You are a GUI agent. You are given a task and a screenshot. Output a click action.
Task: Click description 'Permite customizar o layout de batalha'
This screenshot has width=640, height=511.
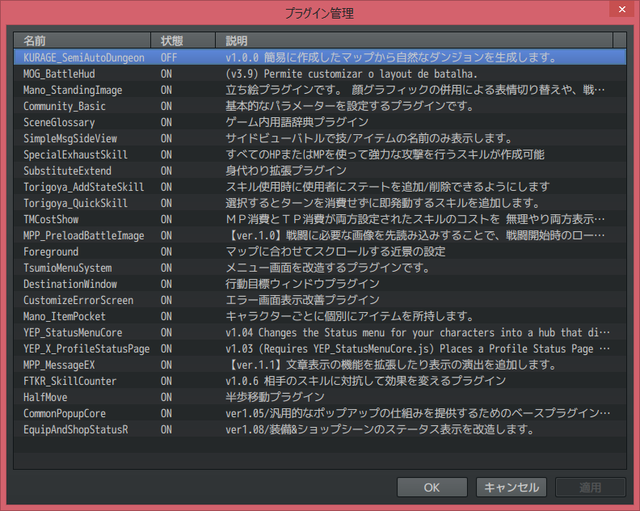[x=371, y=74]
